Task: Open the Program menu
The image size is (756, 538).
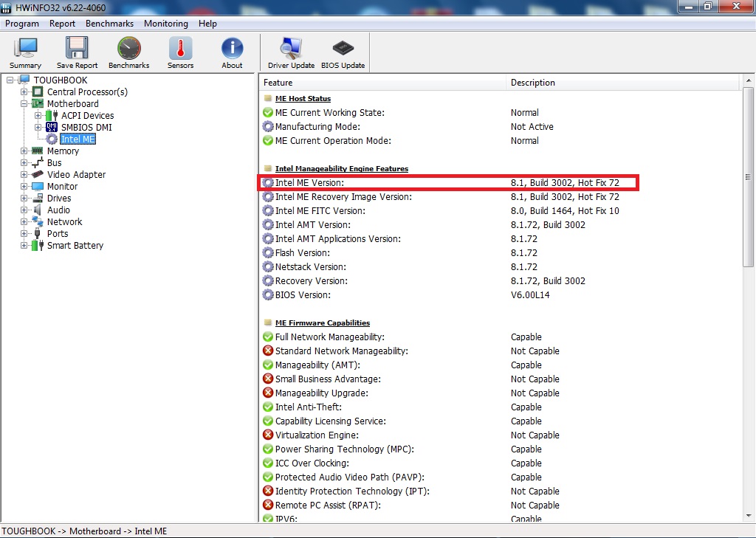Action: [21, 23]
